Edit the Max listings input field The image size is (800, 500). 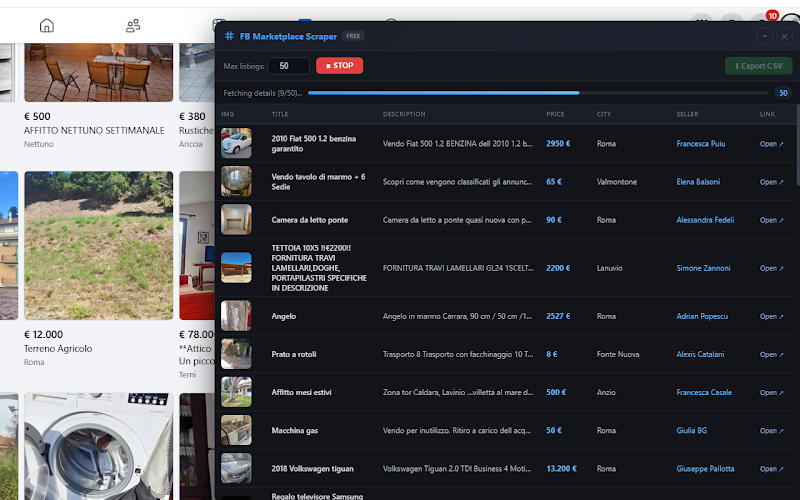click(x=288, y=66)
